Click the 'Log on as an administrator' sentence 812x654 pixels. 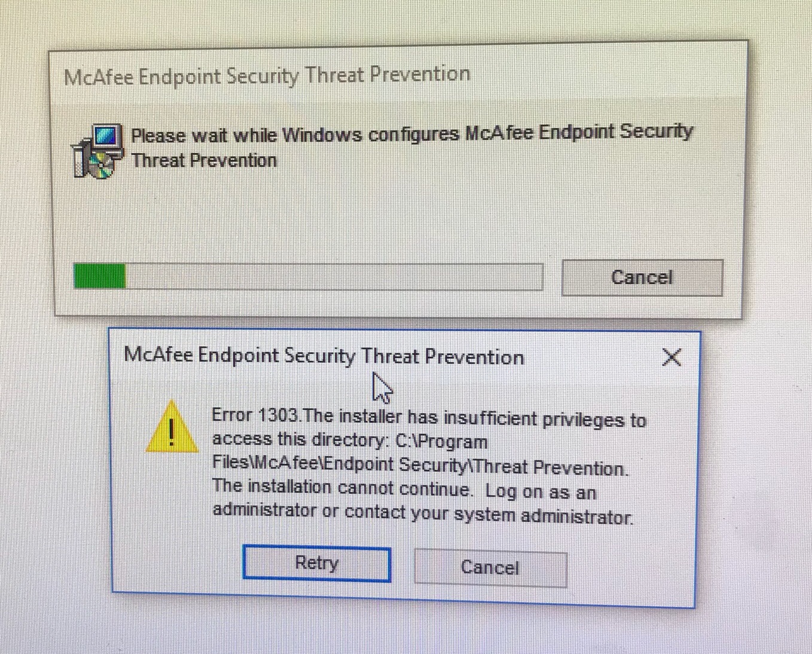pos(422,503)
